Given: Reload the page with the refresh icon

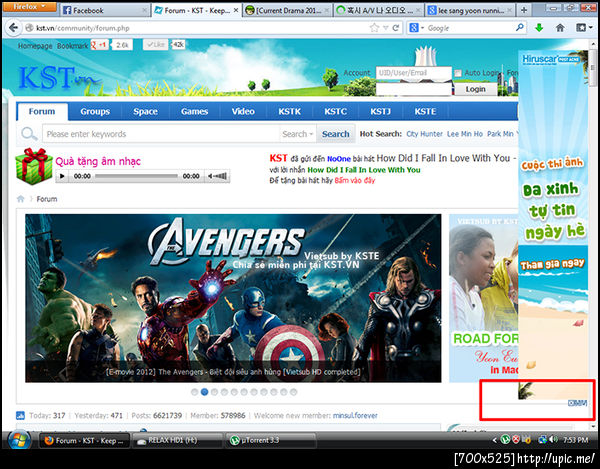Looking at the screenshot, I should point(396,28).
